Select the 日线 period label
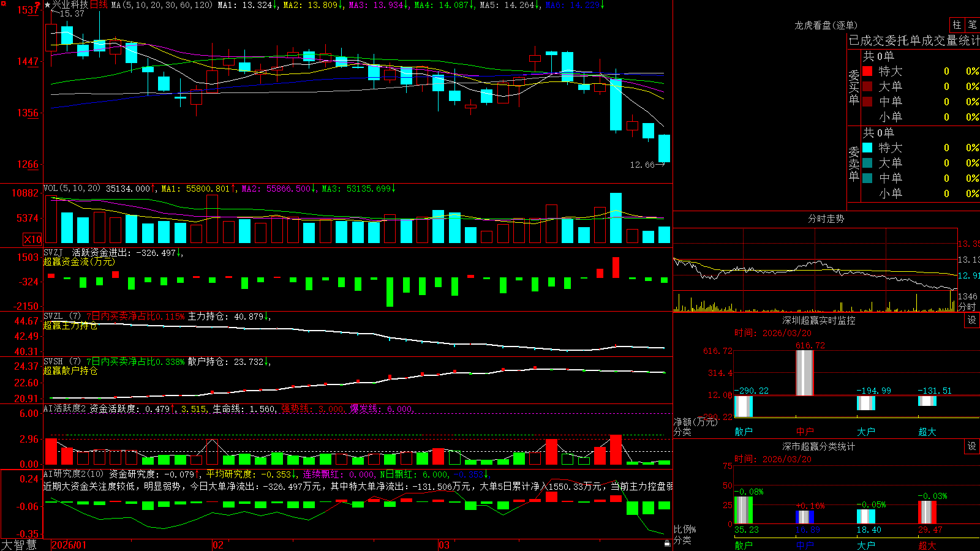The width and height of the screenshot is (980, 551). (99, 5)
